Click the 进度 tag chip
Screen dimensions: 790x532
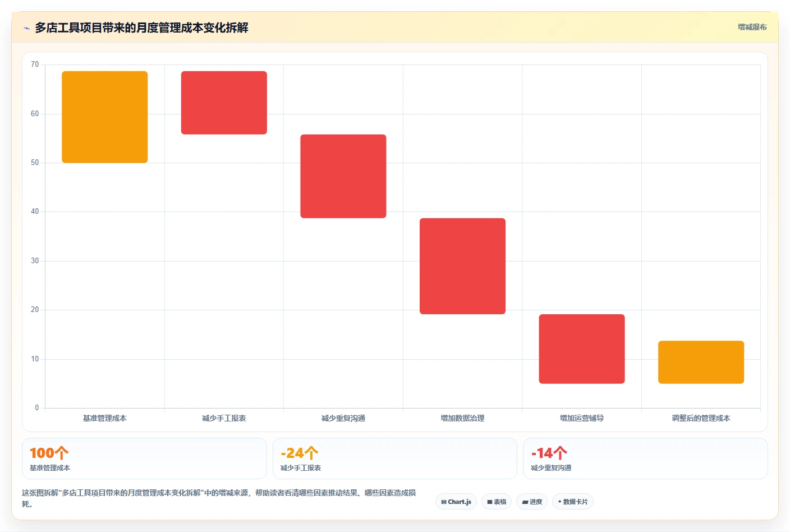[532, 502]
